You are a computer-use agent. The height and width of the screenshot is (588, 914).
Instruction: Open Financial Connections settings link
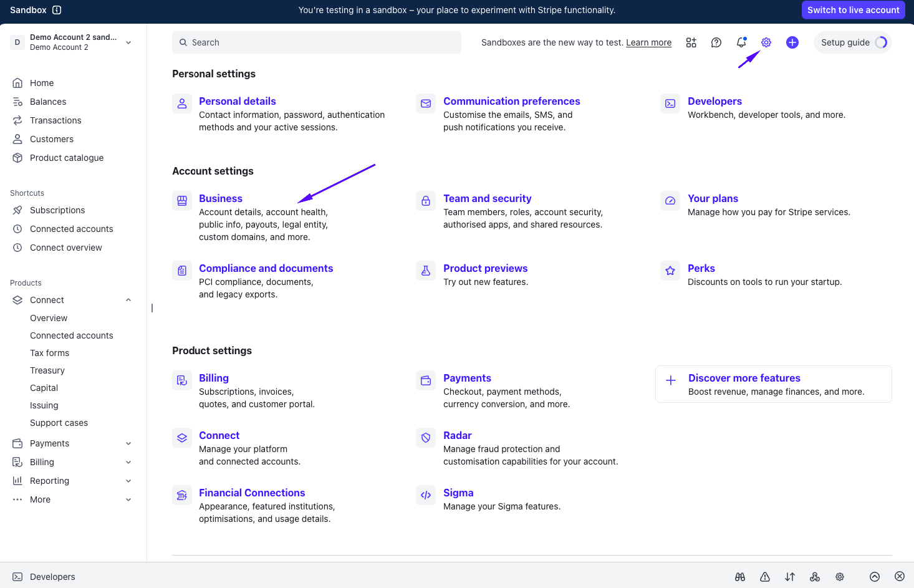[252, 493]
